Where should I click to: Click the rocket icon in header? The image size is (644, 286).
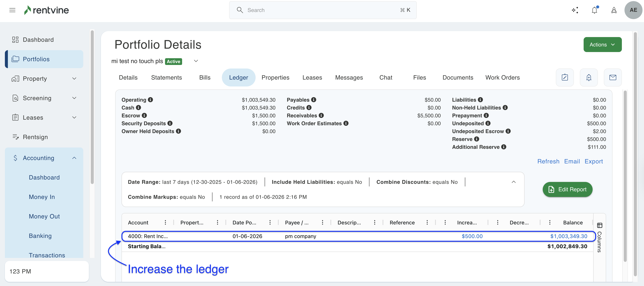pos(614,10)
